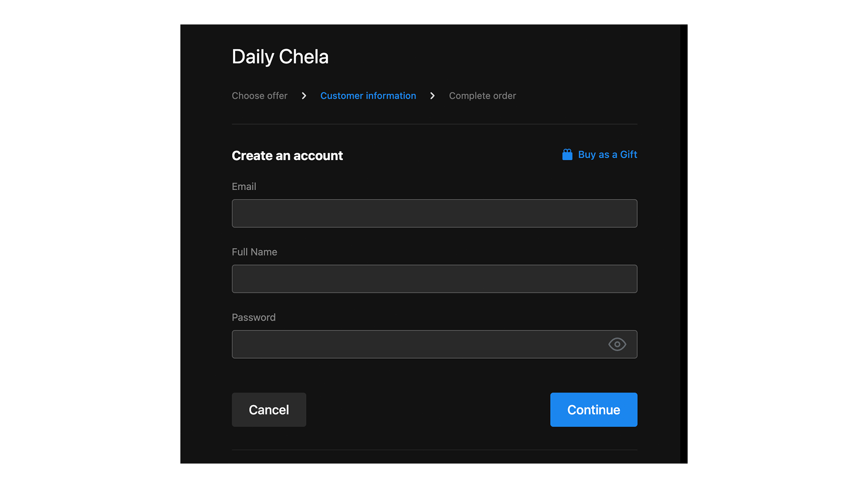Click the Create an account heading

coord(287,155)
